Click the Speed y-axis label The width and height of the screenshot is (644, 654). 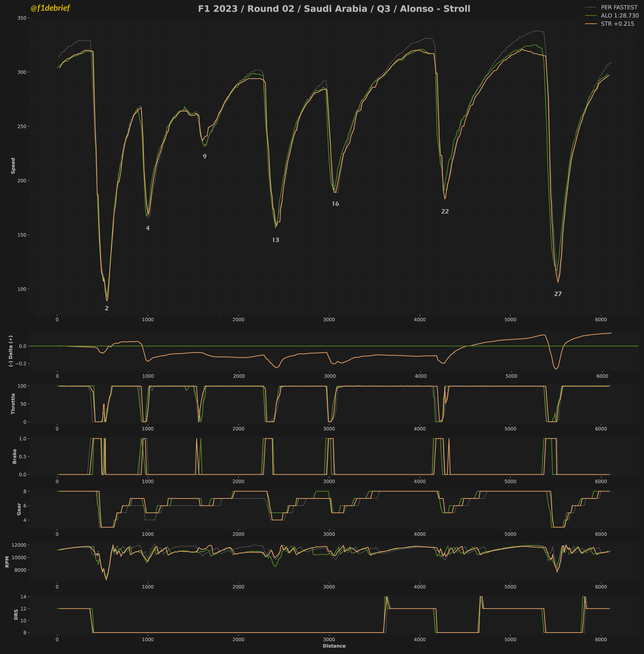click(x=13, y=166)
